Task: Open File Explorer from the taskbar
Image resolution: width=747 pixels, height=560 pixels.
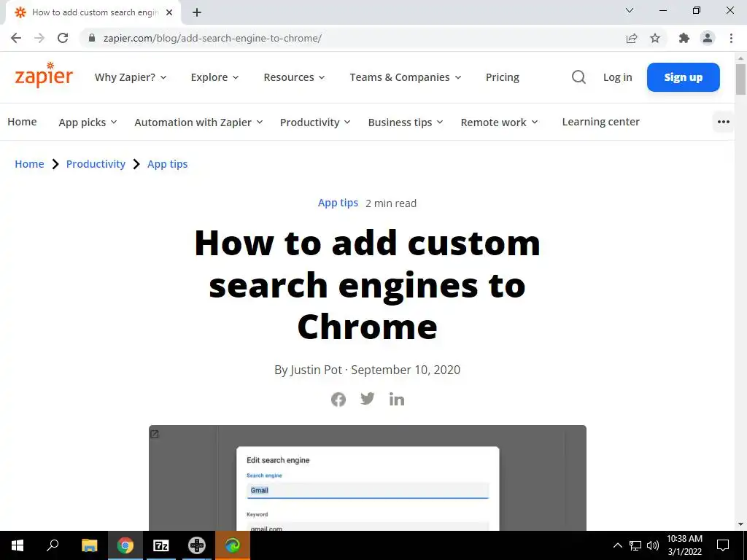Action: pos(89,545)
